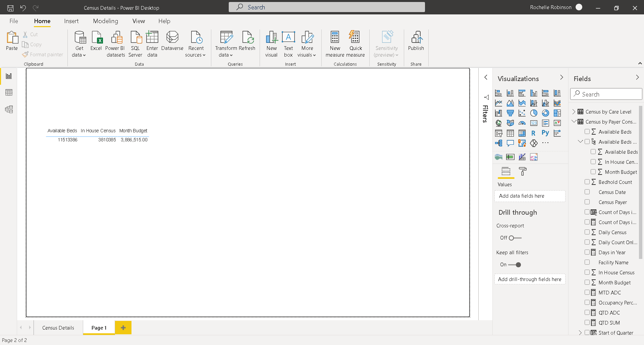
Task: Select the ribbon chart visual
Action: coord(557,103)
